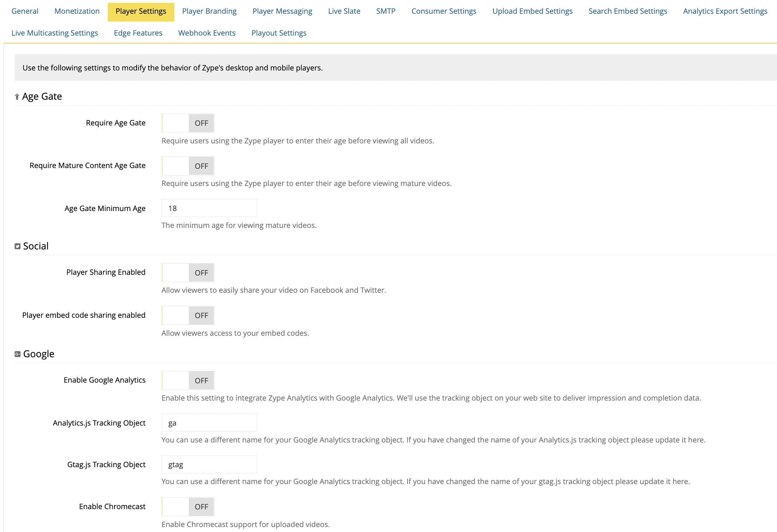Screen dimensions: 777x532
Task: Open the Live Slate tab
Action: pyautogui.click(x=344, y=11)
